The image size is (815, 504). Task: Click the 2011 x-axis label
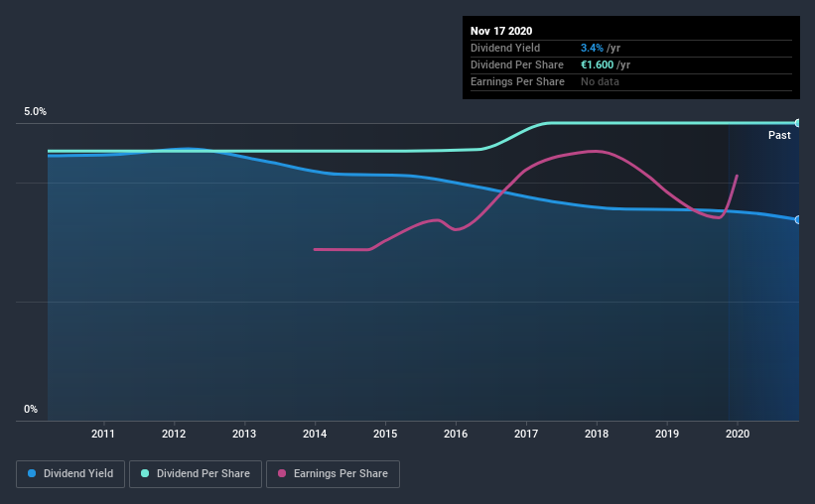point(103,434)
